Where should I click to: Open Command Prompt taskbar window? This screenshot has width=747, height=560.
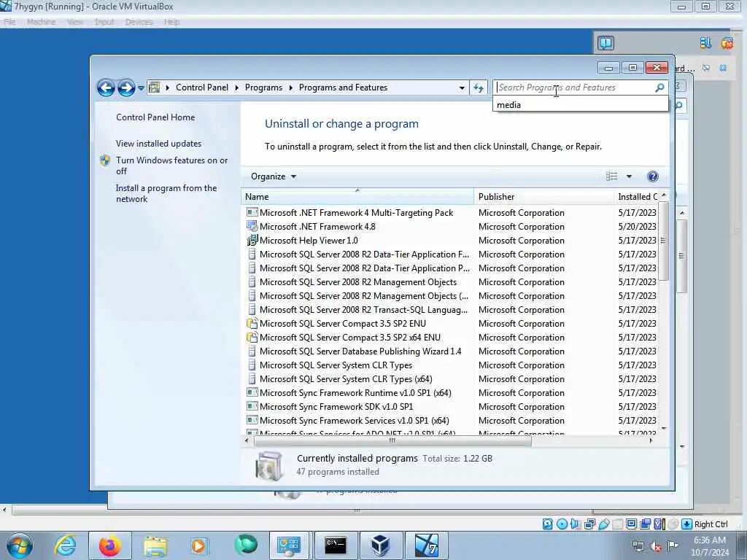click(336, 545)
